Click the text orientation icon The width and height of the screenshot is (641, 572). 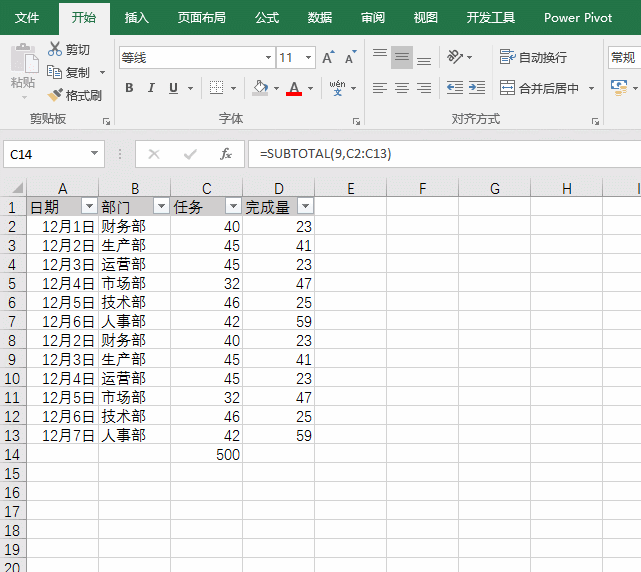click(454, 57)
